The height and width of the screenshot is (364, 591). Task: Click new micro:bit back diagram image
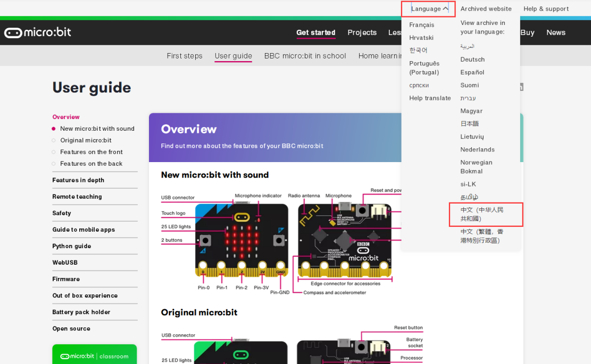(345, 240)
